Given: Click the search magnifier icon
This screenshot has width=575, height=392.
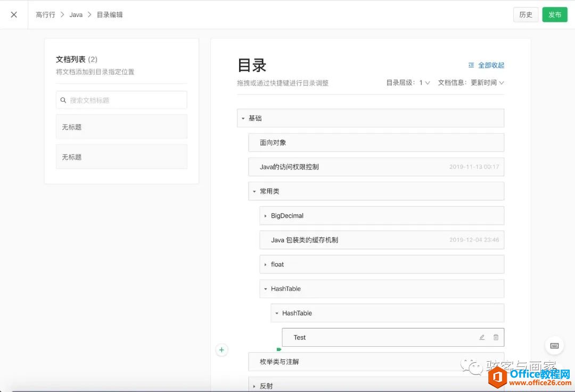Looking at the screenshot, I should 63,100.
